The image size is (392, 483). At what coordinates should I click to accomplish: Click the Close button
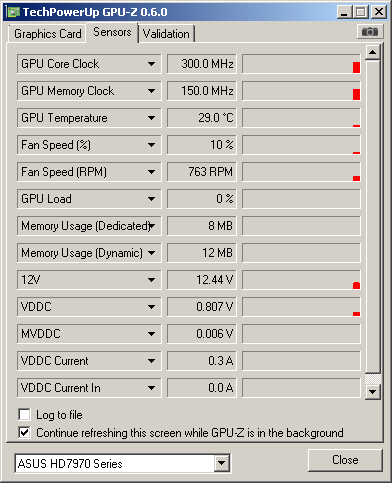click(x=345, y=460)
